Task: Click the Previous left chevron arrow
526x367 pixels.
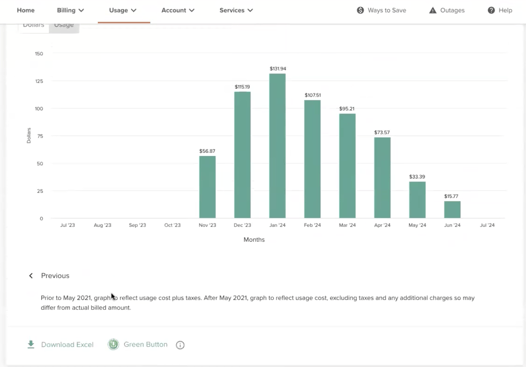Action: point(31,276)
